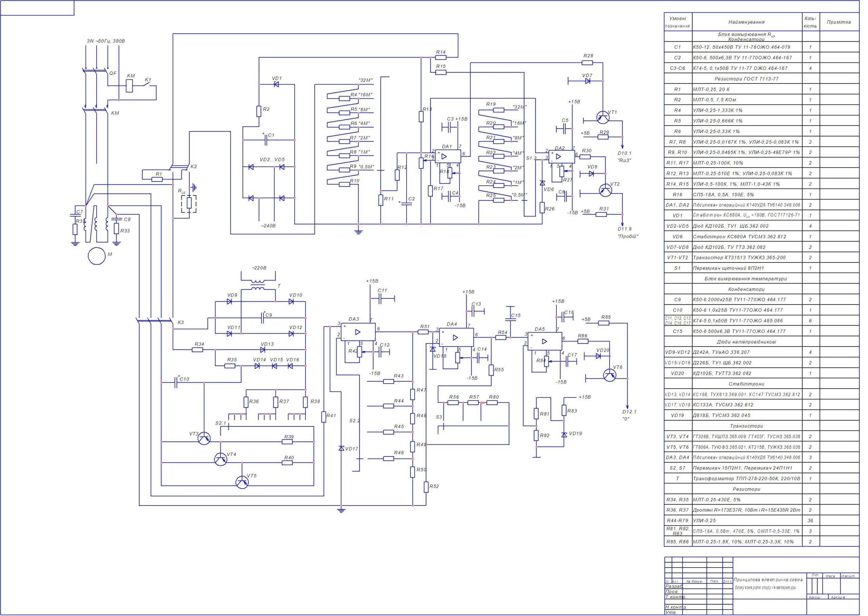Click quantity "36" for R44-R79 row
868x616 pixels.
click(810, 521)
